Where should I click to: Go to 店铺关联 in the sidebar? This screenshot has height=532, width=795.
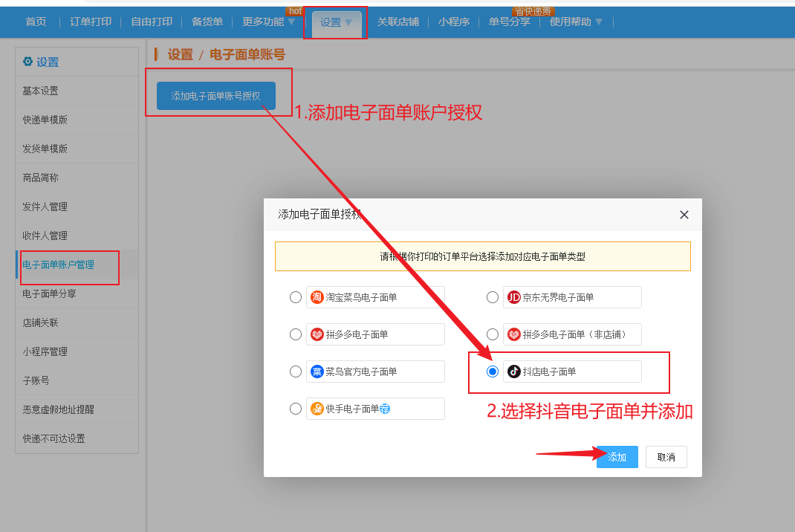(x=77, y=322)
